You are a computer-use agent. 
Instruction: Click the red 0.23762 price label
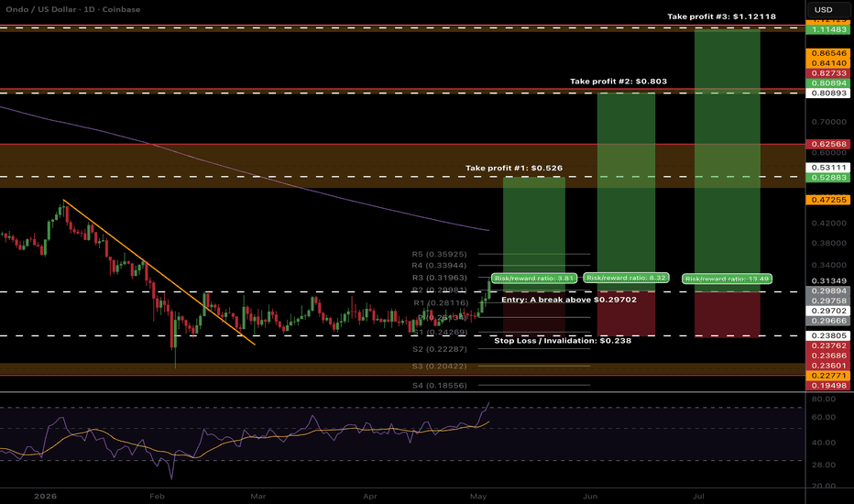coord(827,345)
